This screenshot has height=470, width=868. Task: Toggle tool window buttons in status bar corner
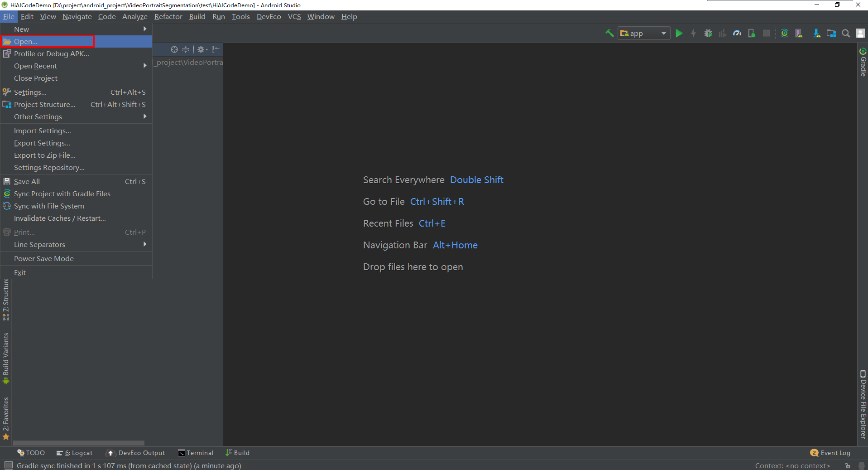click(x=8, y=465)
